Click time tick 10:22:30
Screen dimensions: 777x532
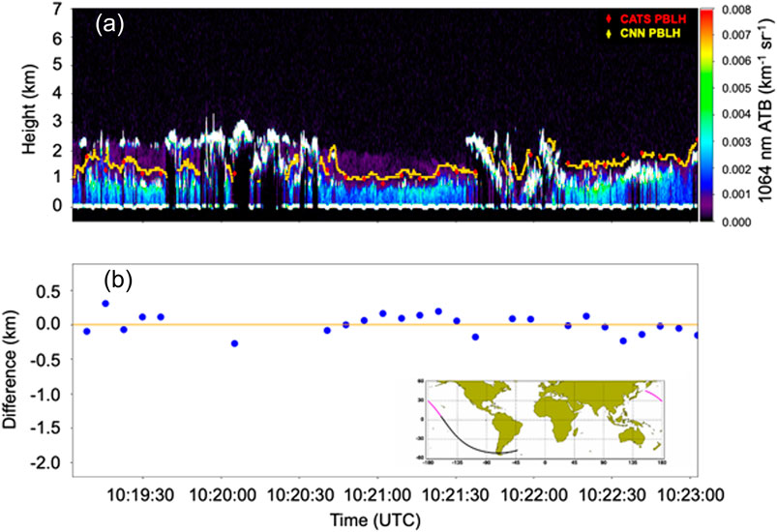point(612,495)
